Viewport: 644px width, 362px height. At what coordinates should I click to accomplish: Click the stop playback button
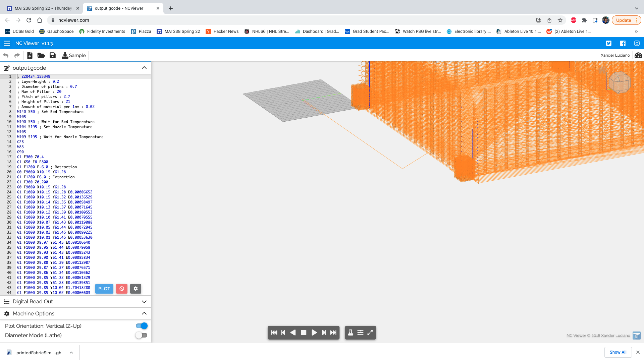pos(304,333)
